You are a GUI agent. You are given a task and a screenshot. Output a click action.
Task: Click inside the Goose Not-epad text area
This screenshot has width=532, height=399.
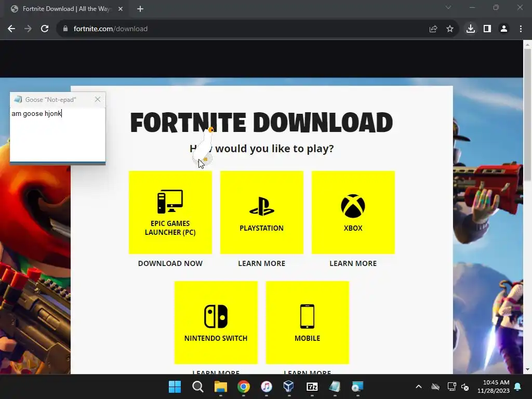(x=58, y=135)
